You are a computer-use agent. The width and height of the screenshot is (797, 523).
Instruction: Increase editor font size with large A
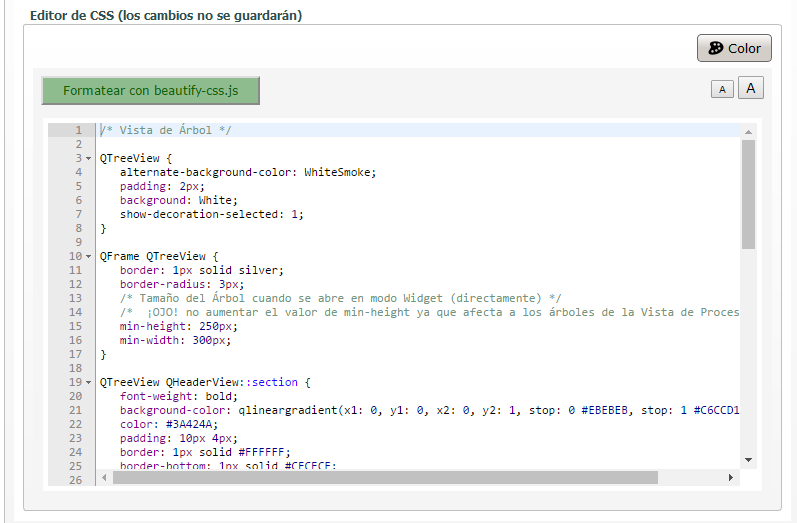[751, 88]
